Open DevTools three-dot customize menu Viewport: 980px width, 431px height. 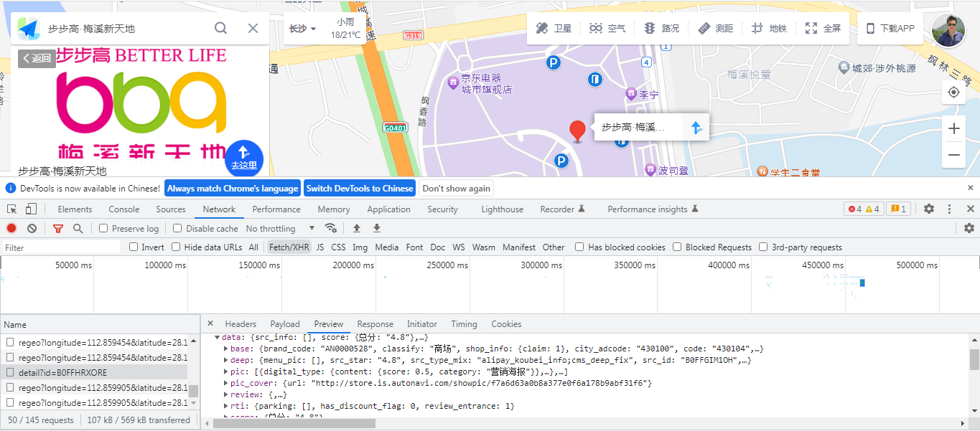[949, 209]
